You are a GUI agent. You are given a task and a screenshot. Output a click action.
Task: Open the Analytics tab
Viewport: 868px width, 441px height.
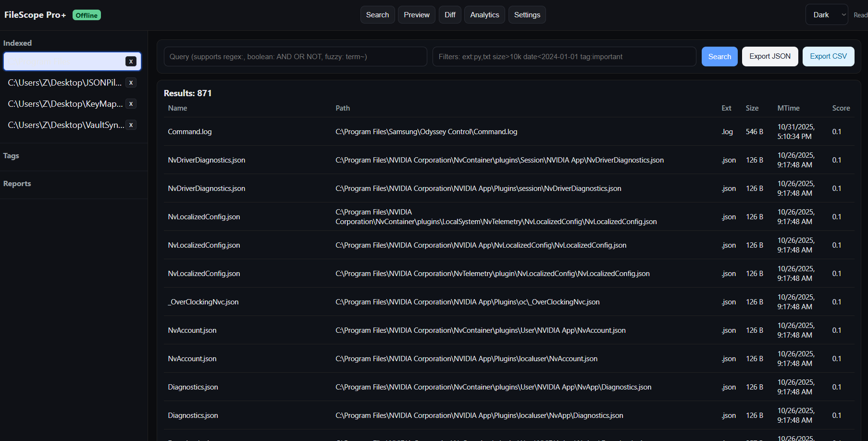(x=484, y=15)
